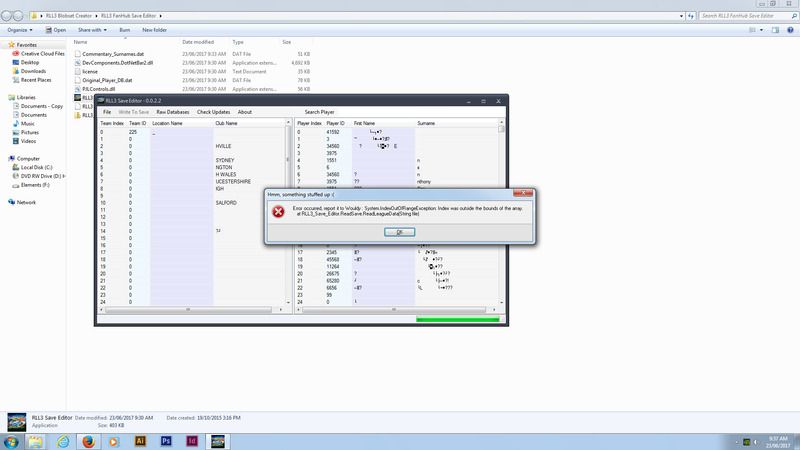Click the SALFORD cell in Club Name column
The image size is (800, 450).
pyautogui.click(x=226, y=203)
